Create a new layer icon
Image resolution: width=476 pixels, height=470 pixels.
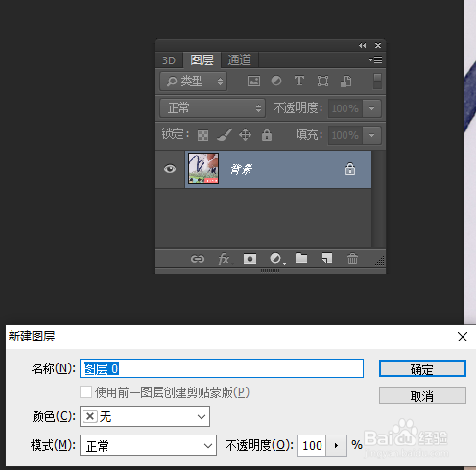[327, 258]
